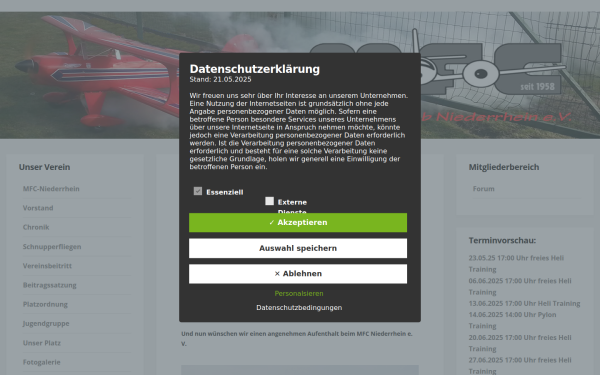Click the Mitgliederbereich heading

point(504,167)
